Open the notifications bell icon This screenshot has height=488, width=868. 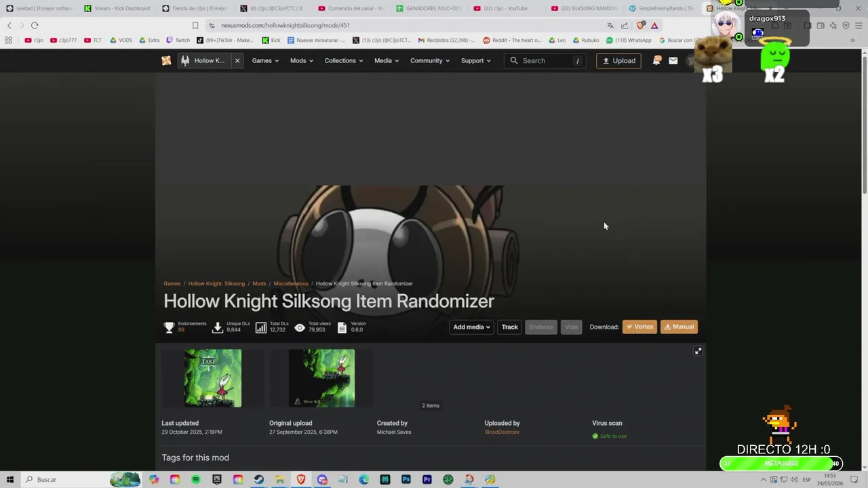656,60
